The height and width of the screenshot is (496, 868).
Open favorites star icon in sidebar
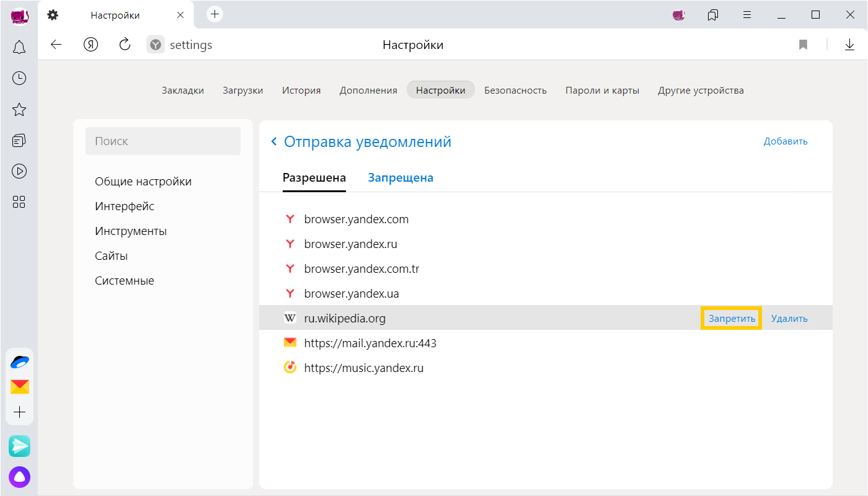coord(19,110)
